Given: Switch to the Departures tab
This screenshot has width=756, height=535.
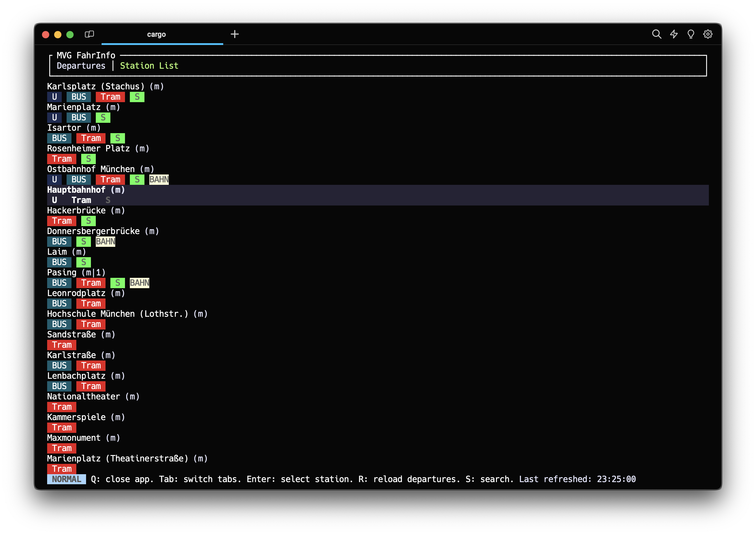Looking at the screenshot, I should coord(81,66).
